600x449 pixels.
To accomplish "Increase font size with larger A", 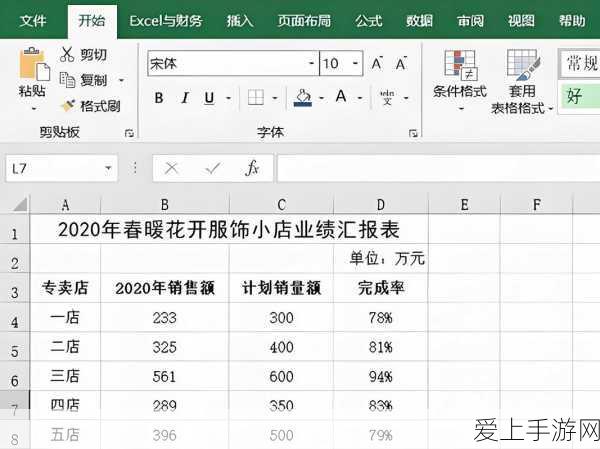I will (x=377, y=64).
